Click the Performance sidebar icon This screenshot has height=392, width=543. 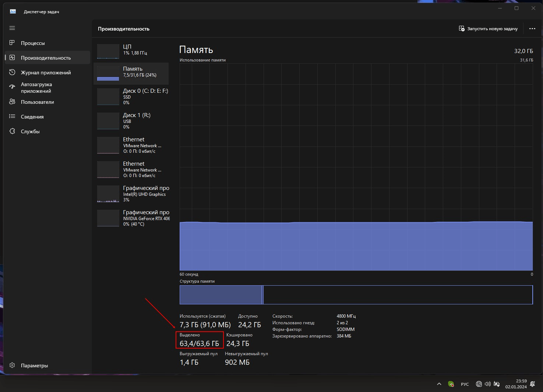pos(12,57)
